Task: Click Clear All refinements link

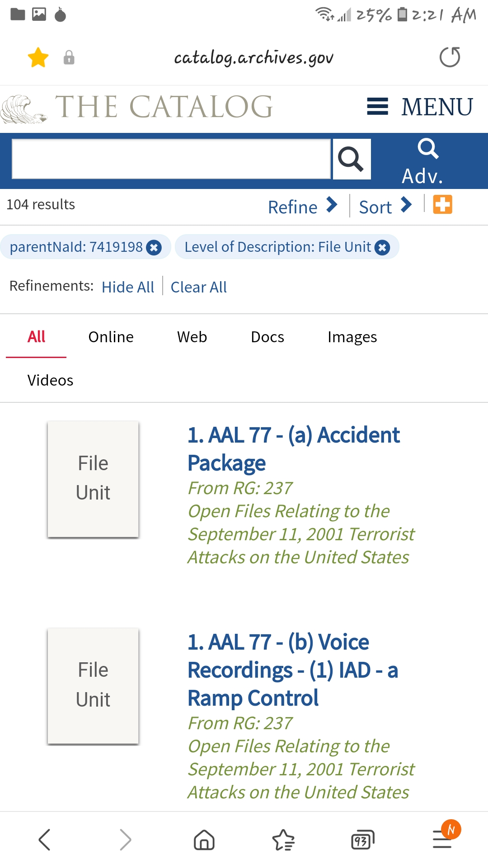Action: pyautogui.click(x=198, y=287)
